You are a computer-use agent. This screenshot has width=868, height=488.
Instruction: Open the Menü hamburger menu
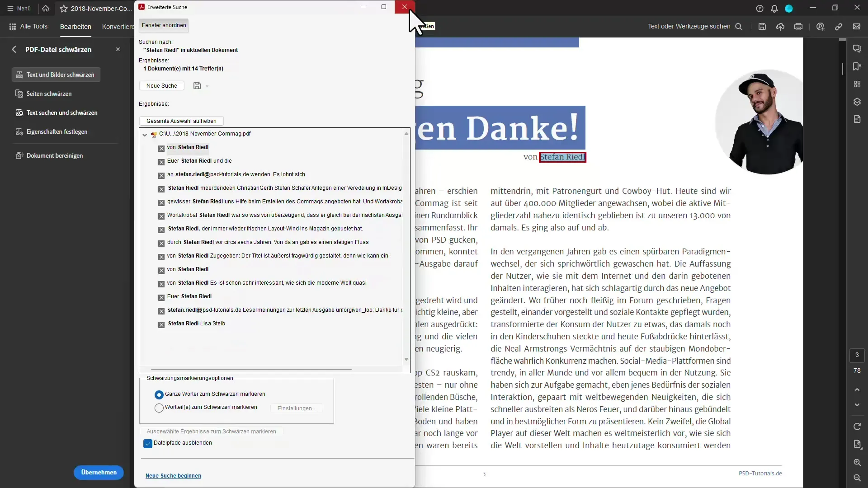pyautogui.click(x=19, y=8)
